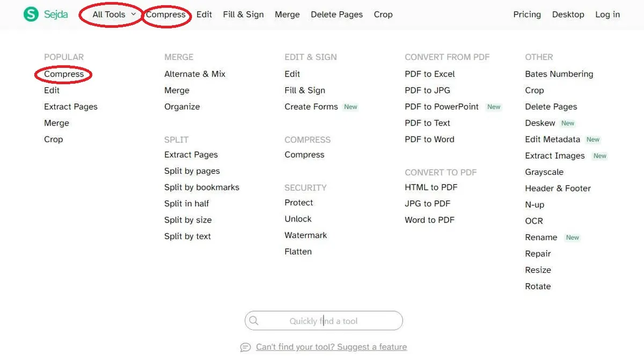This screenshot has height=356, width=644.
Task: Open the Alternate & Mix tool
Action: [x=195, y=74]
